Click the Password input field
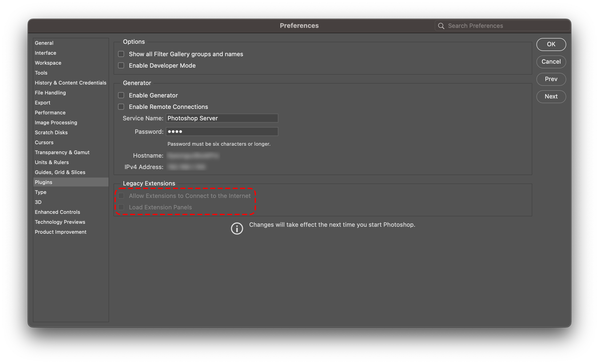Viewport: 599px width, 364px height. pyautogui.click(x=222, y=132)
